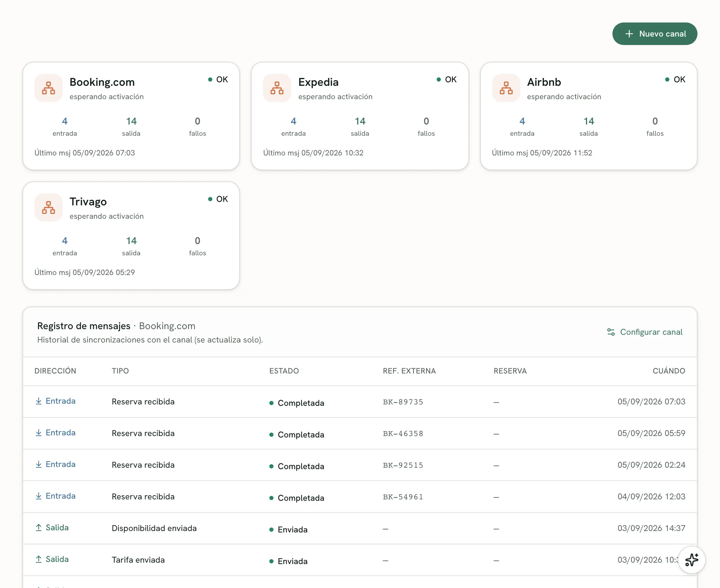Click the download arrow icon for BK-54961
720x588 pixels.
coord(39,496)
